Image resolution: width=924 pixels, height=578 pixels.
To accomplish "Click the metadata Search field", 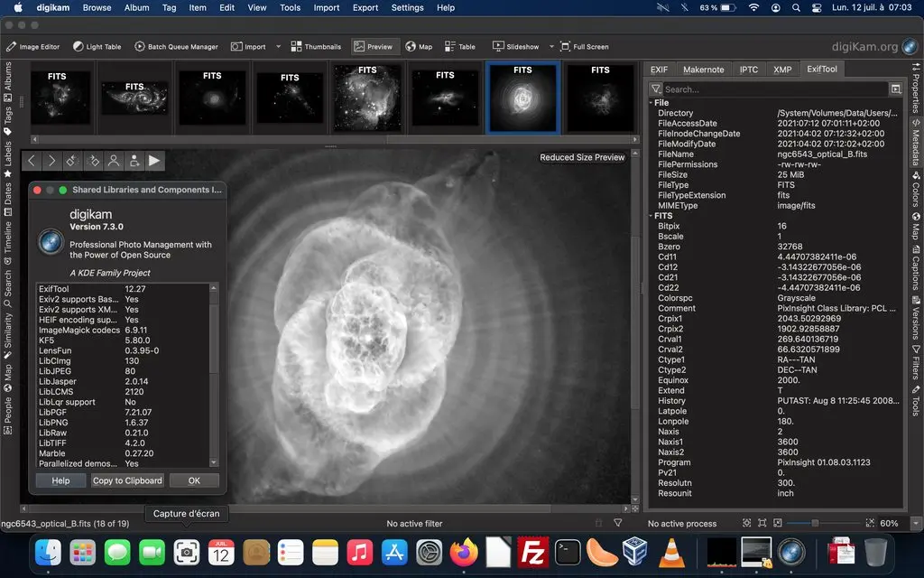I will [774, 89].
